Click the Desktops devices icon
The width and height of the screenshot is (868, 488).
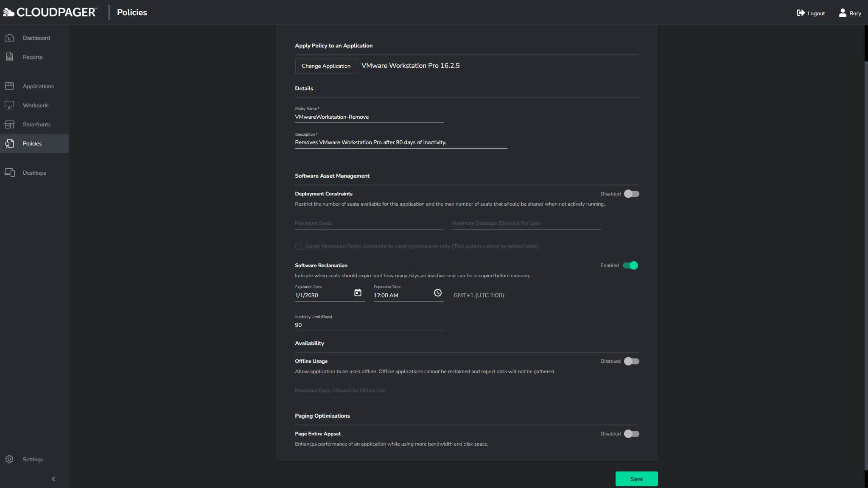pos(9,173)
